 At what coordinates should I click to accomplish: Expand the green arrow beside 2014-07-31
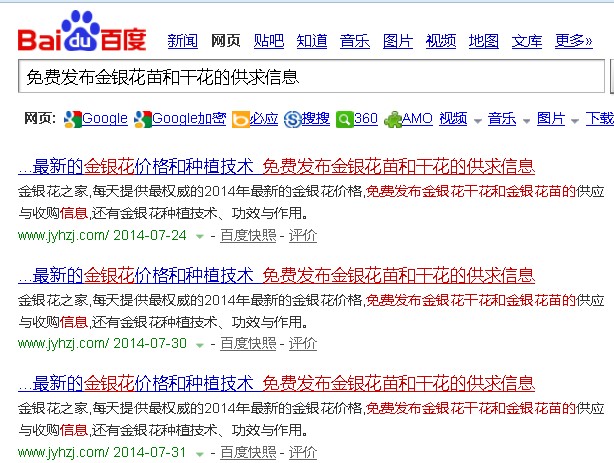[x=200, y=454]
